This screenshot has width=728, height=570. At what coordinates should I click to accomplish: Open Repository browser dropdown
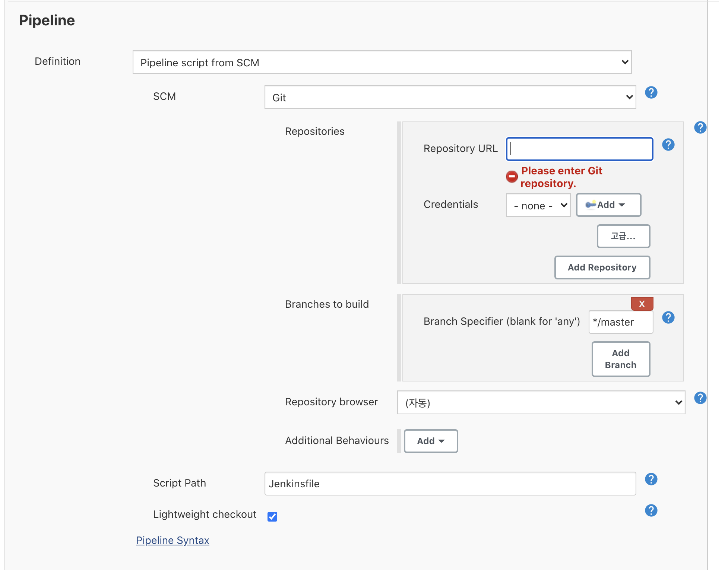click(541, 402)
